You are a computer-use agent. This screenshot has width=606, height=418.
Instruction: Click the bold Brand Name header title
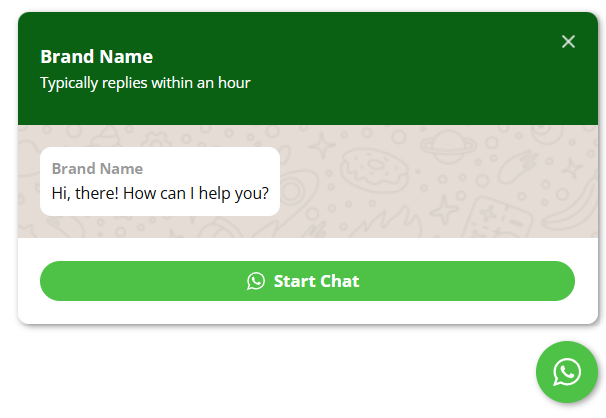click(x=96, y=57)
